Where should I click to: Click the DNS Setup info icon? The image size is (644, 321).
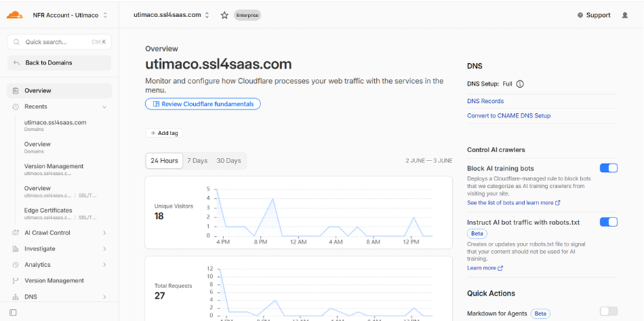520,84
